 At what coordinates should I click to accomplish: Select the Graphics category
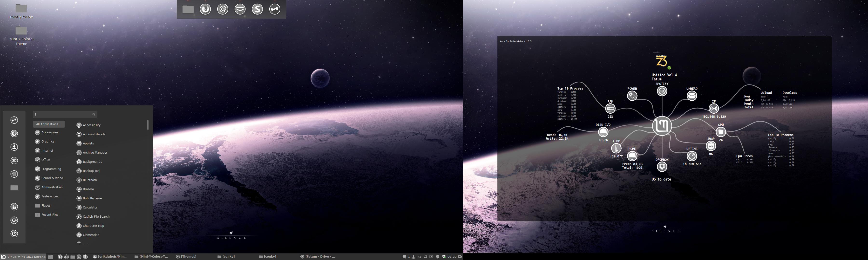point(45,142)
